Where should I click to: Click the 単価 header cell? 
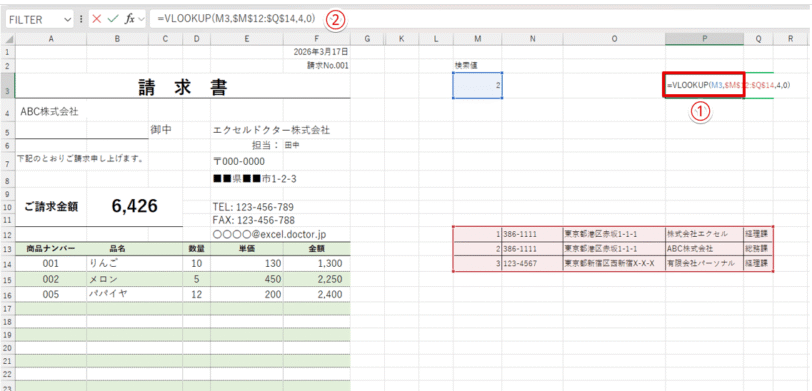(246, 249)
